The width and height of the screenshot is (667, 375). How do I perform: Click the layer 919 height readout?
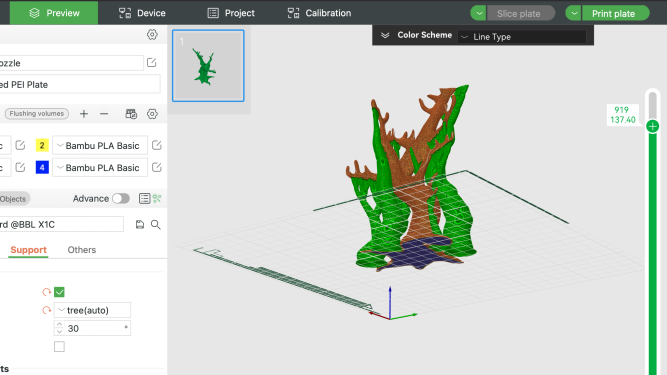[x=623, y=115]
